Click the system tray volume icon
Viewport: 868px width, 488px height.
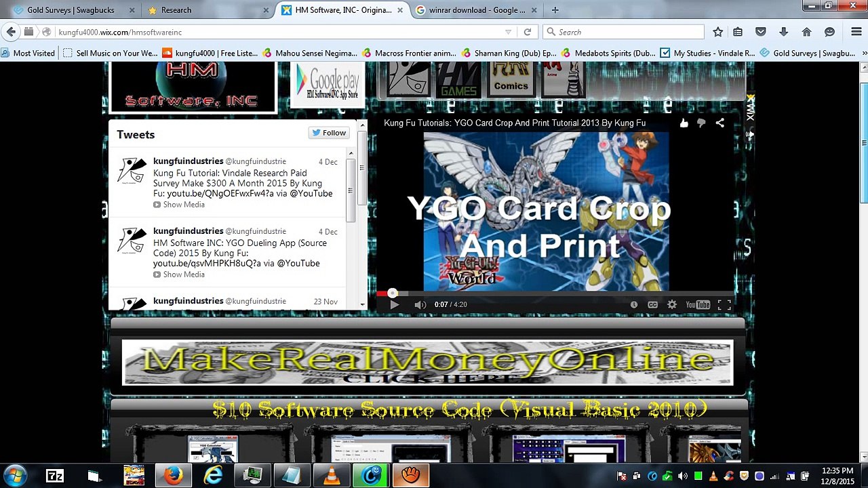coord(683,476)
